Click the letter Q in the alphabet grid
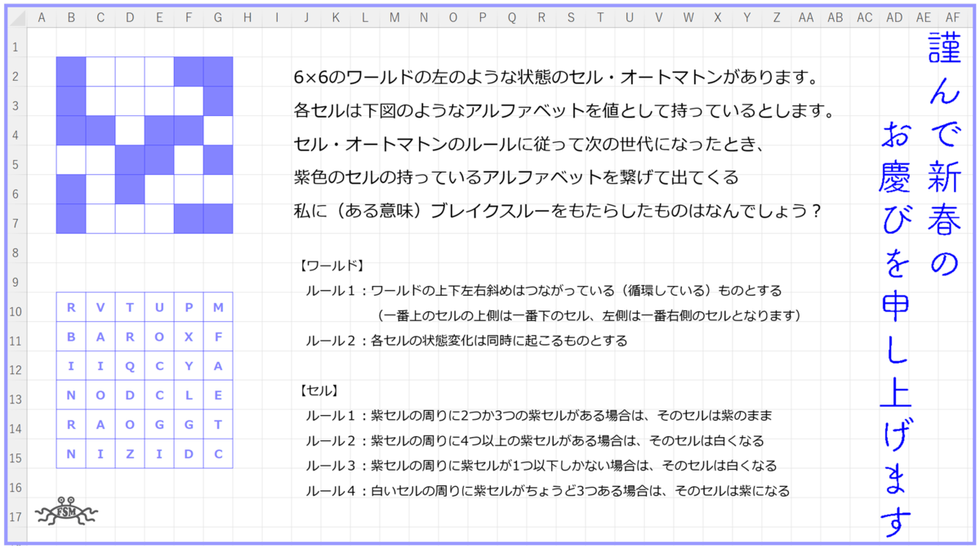This screenshot has height=549, width=980. [x=130, y=365]
